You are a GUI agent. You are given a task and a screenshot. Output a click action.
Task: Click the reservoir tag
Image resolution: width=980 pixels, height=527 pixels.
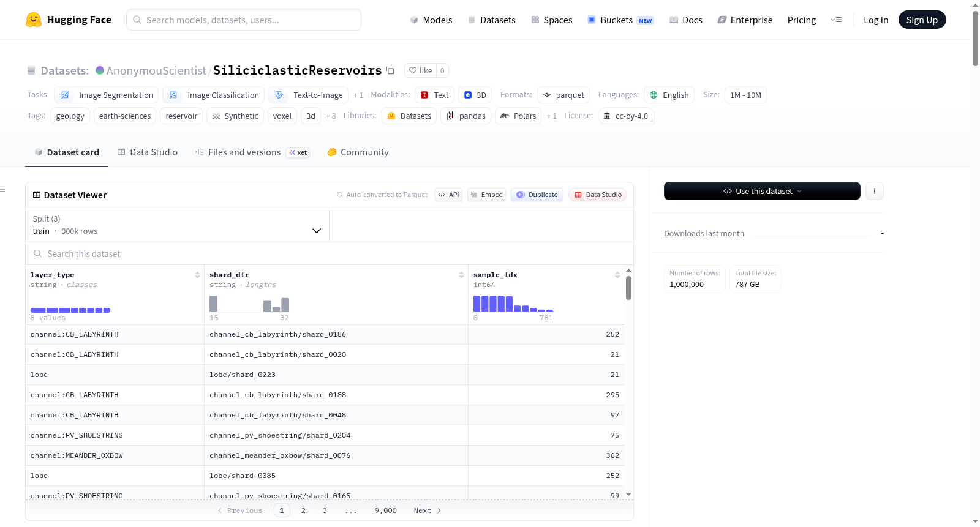pyautogui.click(x=181, y=116)
